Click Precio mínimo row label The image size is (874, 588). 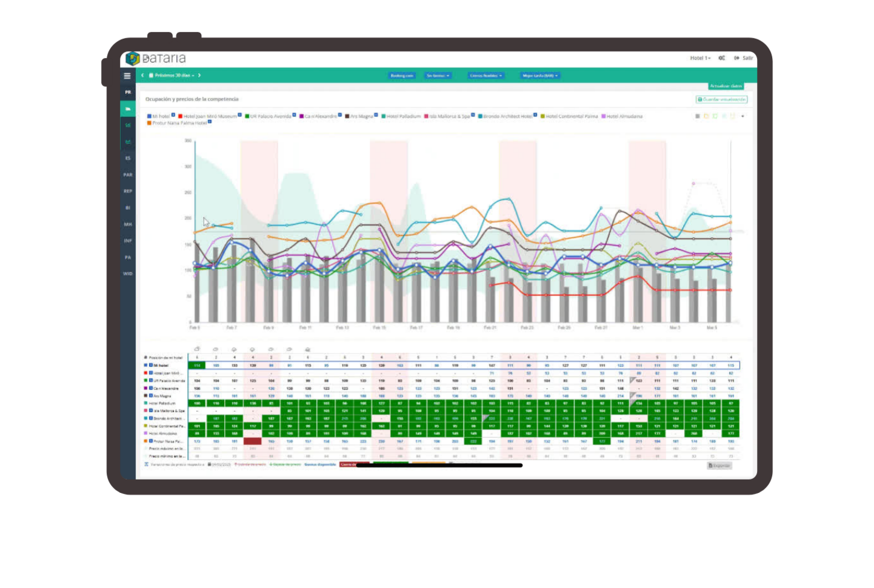166,456
